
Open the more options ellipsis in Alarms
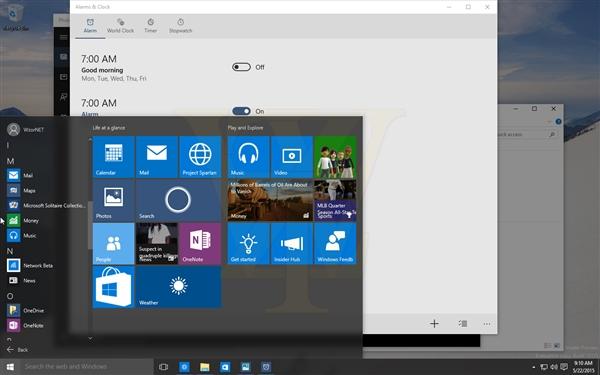pos(487,324)
